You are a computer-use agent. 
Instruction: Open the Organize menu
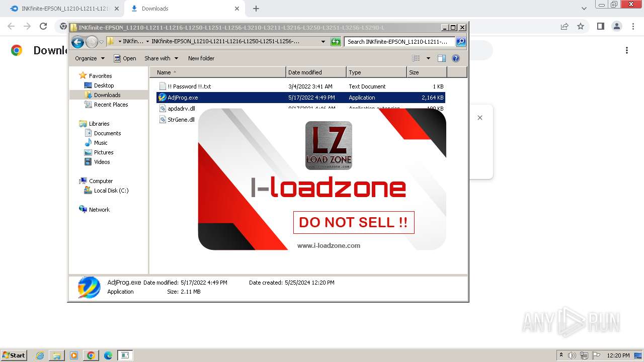(x=90, y=58)
